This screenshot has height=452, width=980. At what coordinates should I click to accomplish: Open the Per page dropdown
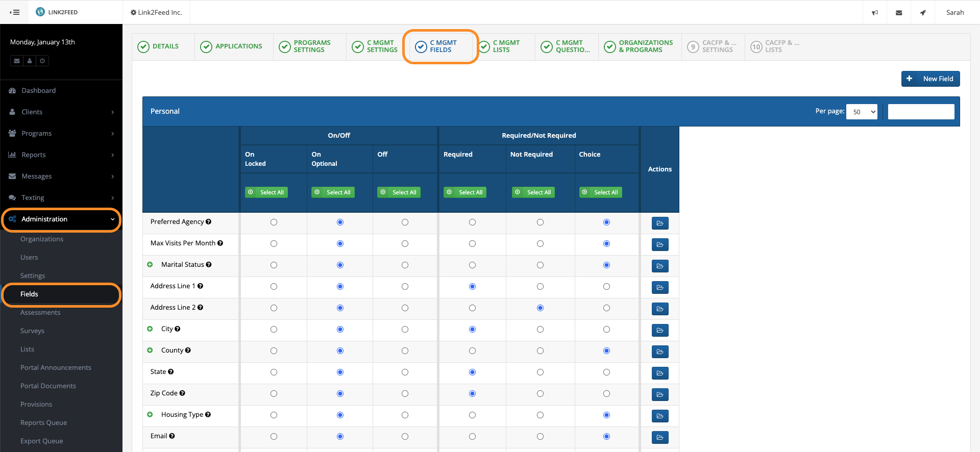coord(862,112)
